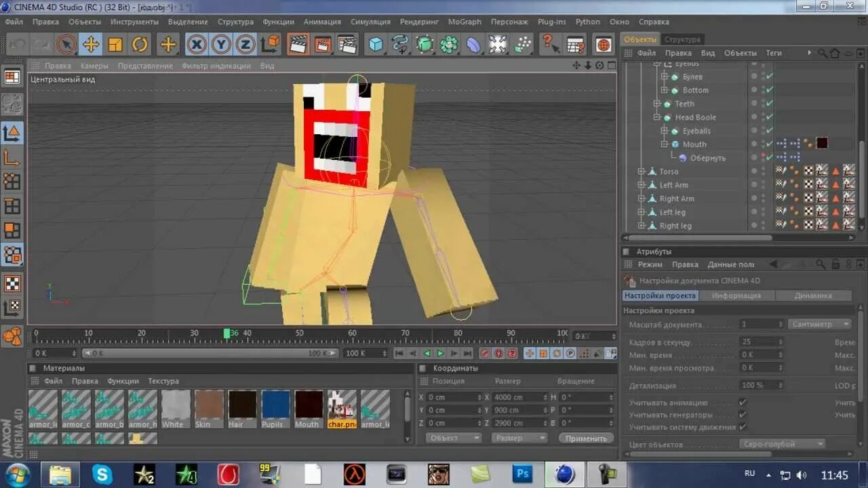Select Polygons mode in left palette
This screenshot has height=488, width=868.
click(x=12, y=231)
